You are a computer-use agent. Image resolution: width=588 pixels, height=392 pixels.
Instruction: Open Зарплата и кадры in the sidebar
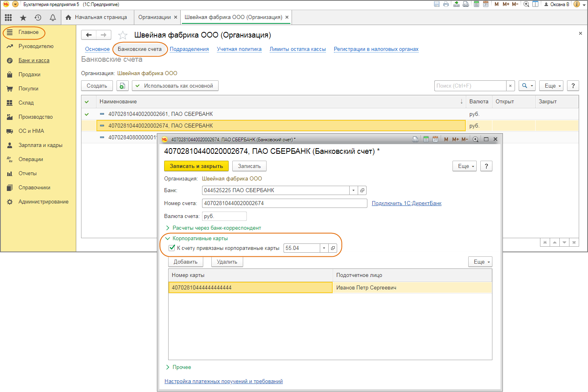click(40, 145)
